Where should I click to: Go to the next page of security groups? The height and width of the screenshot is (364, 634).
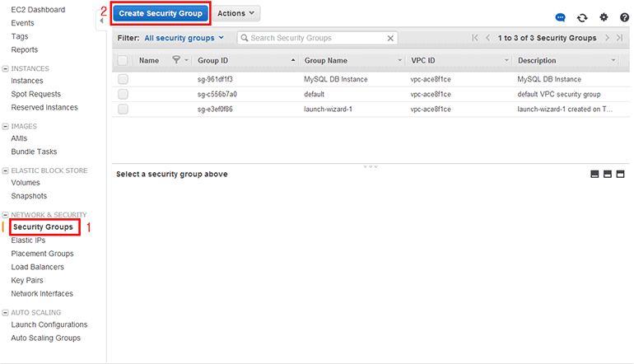click(x=607, y=38)
